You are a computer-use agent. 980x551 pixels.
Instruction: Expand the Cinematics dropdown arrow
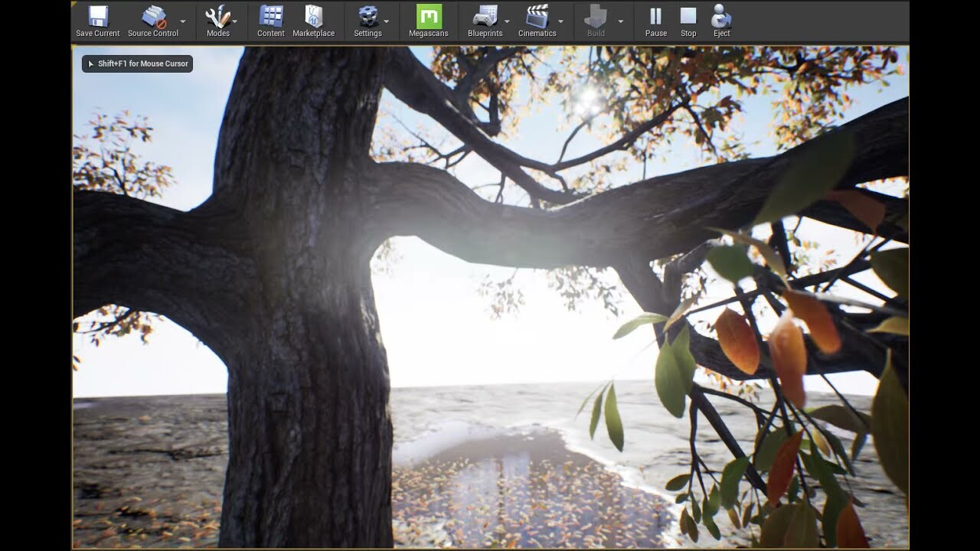click(x=562, y=21)
